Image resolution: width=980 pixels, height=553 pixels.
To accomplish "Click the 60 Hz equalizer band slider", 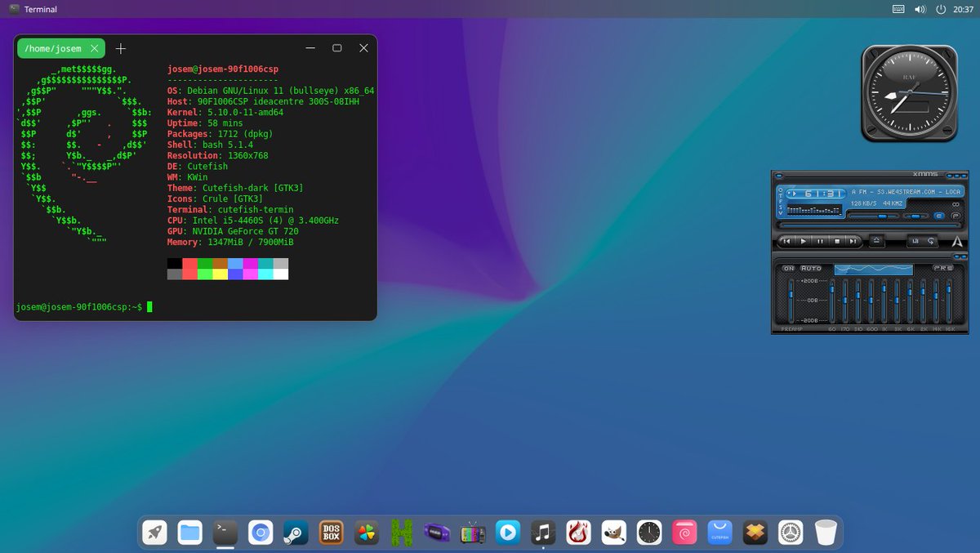I will click(832, 301).
